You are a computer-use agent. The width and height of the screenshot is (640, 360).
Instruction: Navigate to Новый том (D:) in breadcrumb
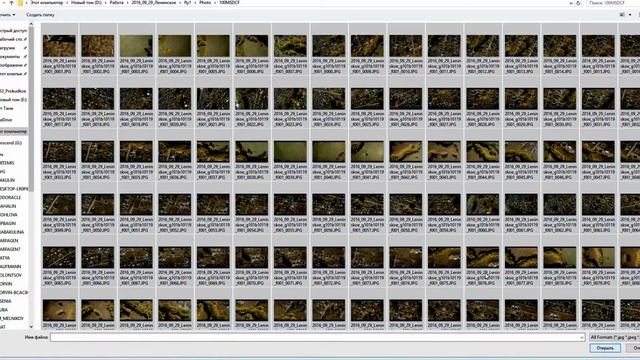click(x=86, y=2)
